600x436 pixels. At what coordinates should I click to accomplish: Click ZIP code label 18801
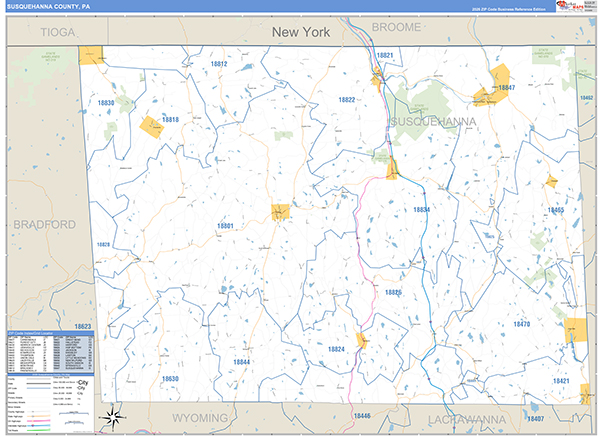coord(225,226)
